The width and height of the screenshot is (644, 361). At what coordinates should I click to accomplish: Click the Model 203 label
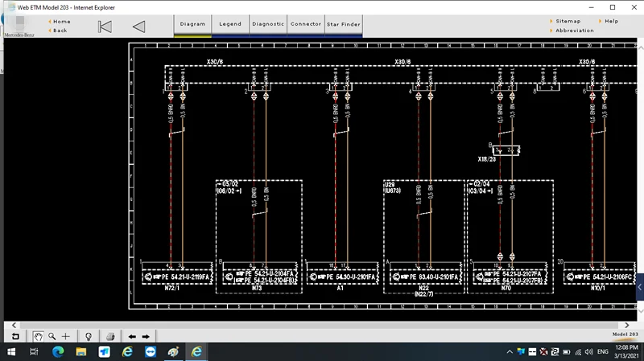point(625,334)
